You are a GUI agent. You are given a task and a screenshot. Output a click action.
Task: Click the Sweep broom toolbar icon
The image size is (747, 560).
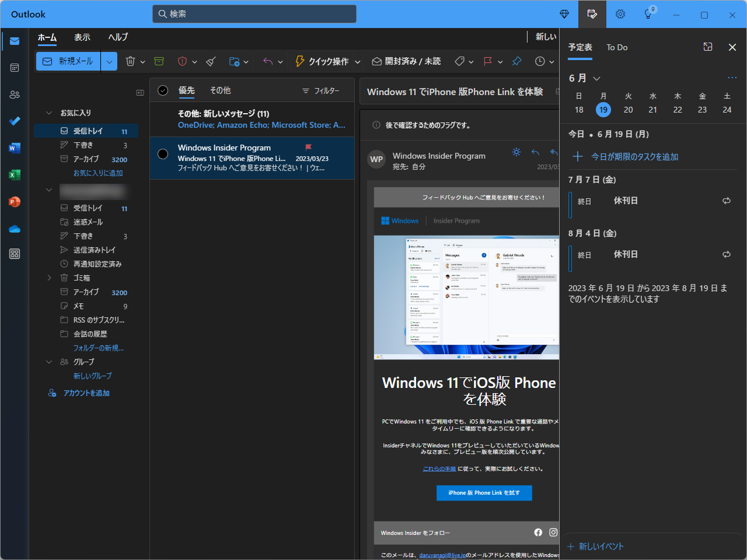(x=211, y=61)
